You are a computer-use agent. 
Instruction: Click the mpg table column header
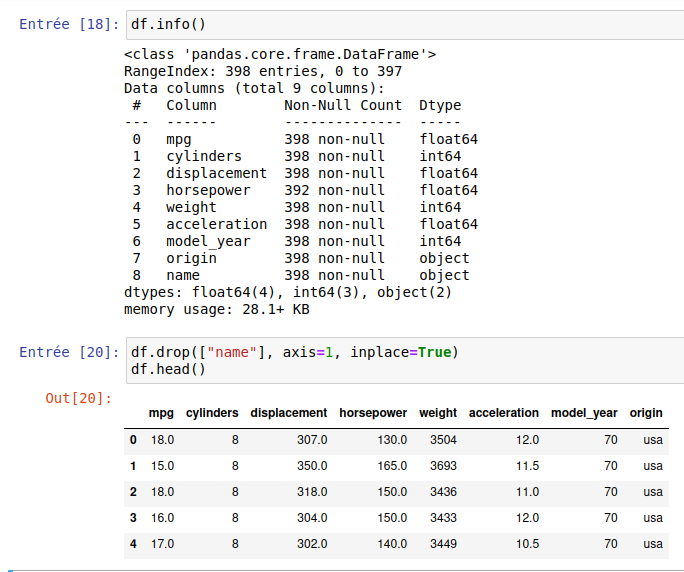point(161,413)
